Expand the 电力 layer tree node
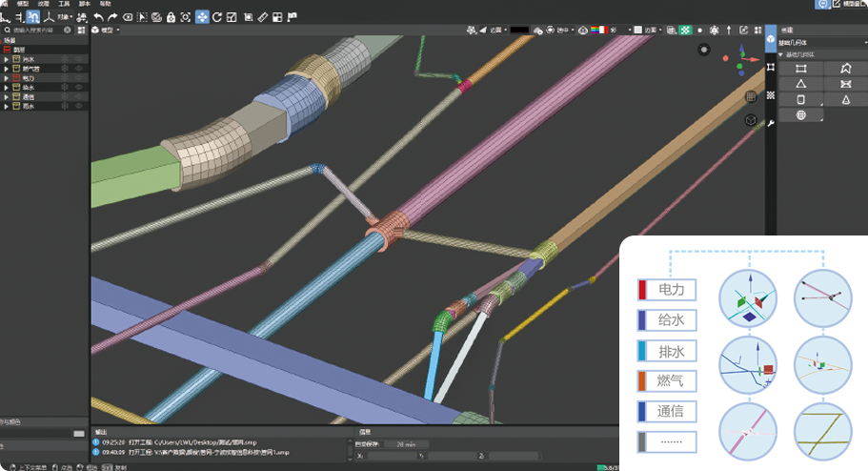The image size is (868, 471). pyautogui.click(x=6, y=78)
